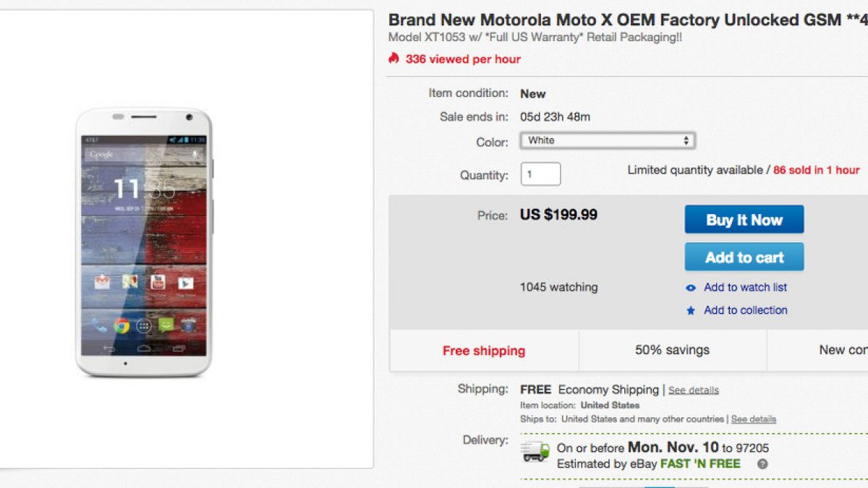Select the 50% savings tab

click(673, 351)
